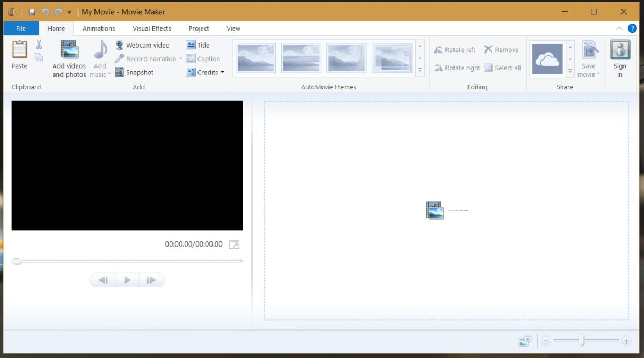Rotate the clip left
The width and height of the screenshot is (644, 358).
pyautogui.click(x=454, y=49)
